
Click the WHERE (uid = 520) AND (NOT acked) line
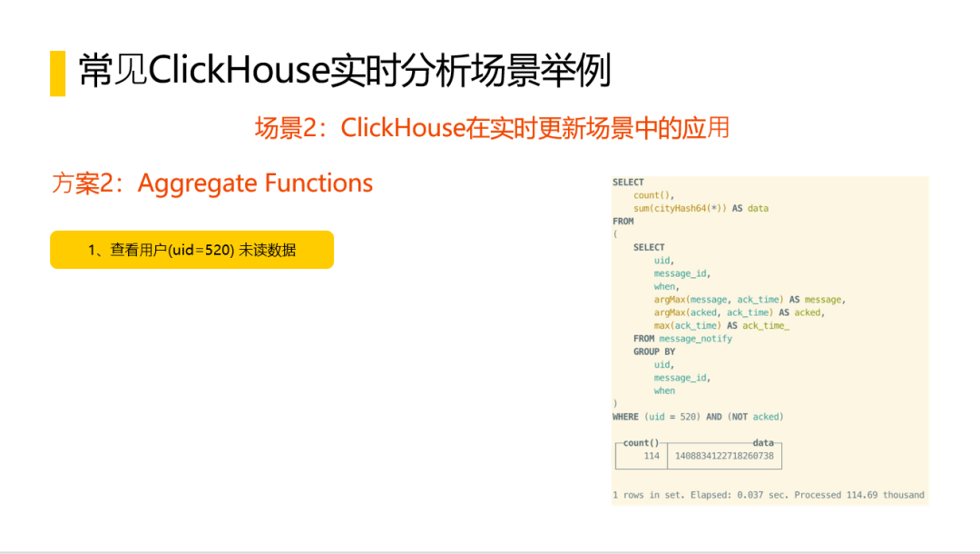point(698,417)
